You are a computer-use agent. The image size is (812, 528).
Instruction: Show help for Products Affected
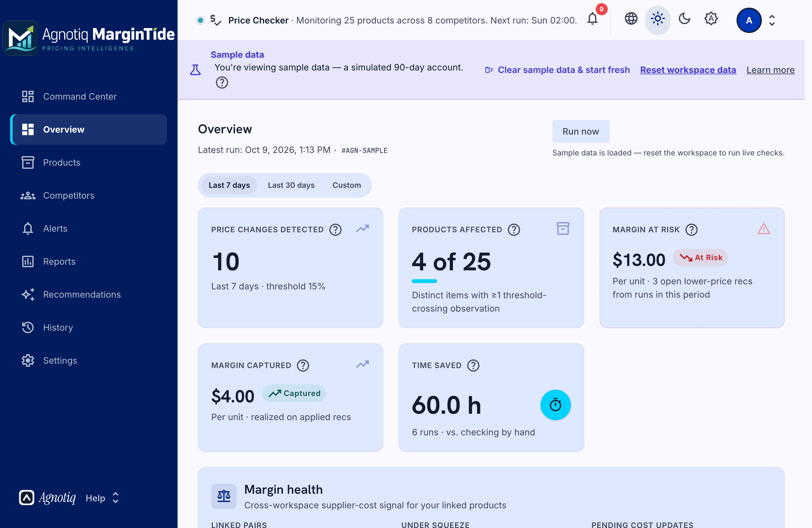click(514, 230)
